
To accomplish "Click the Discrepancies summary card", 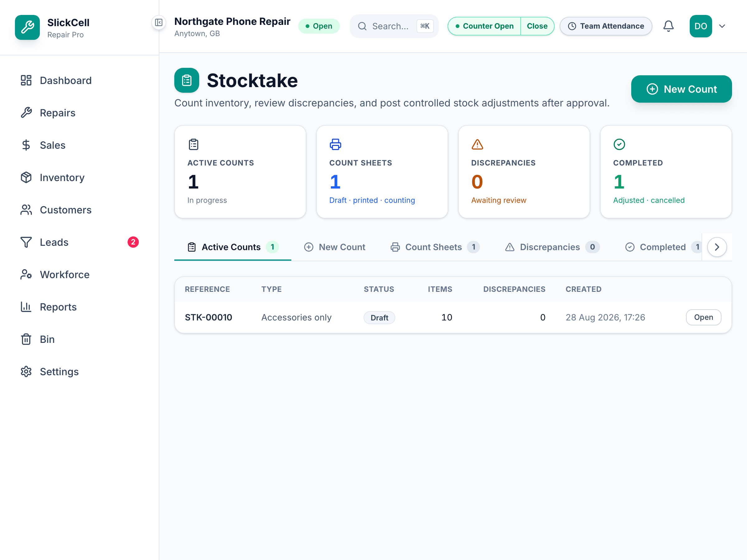I will tap(524, 172).
